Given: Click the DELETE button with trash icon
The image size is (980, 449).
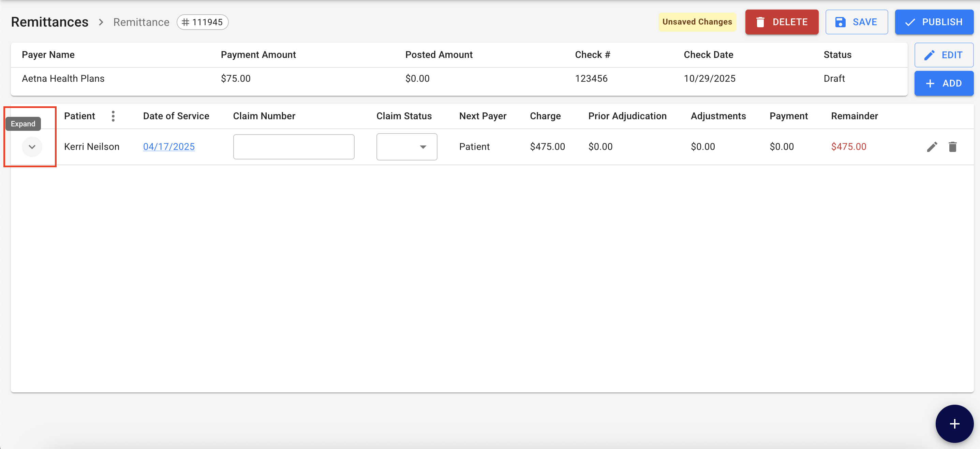Looking at the screenshot, I should 782,22.
